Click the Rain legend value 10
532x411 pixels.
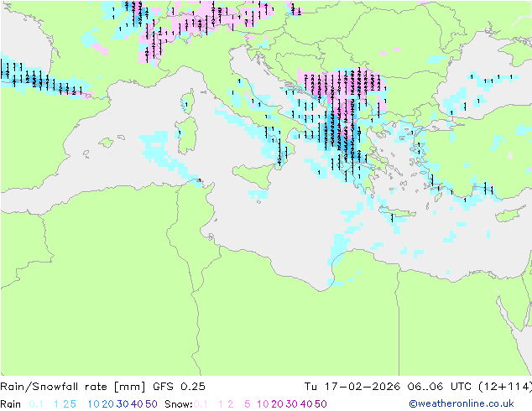click(93, 404)
